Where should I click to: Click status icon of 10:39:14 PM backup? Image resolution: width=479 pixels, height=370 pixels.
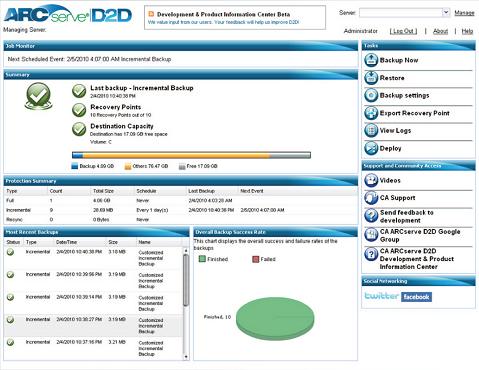tap(10, 297)
